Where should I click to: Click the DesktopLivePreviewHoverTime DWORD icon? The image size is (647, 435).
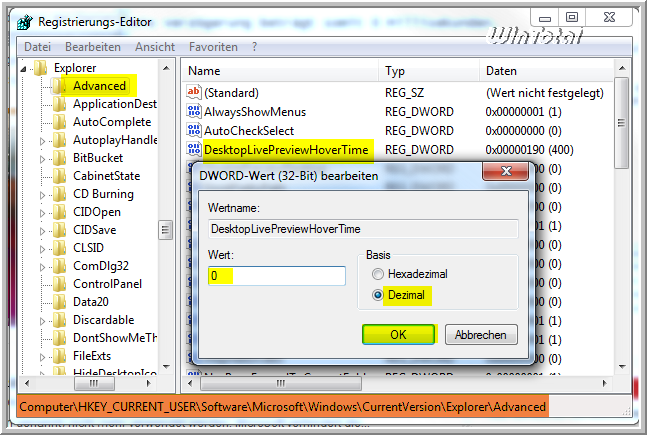pyautogui.click(x=194, y=149)
